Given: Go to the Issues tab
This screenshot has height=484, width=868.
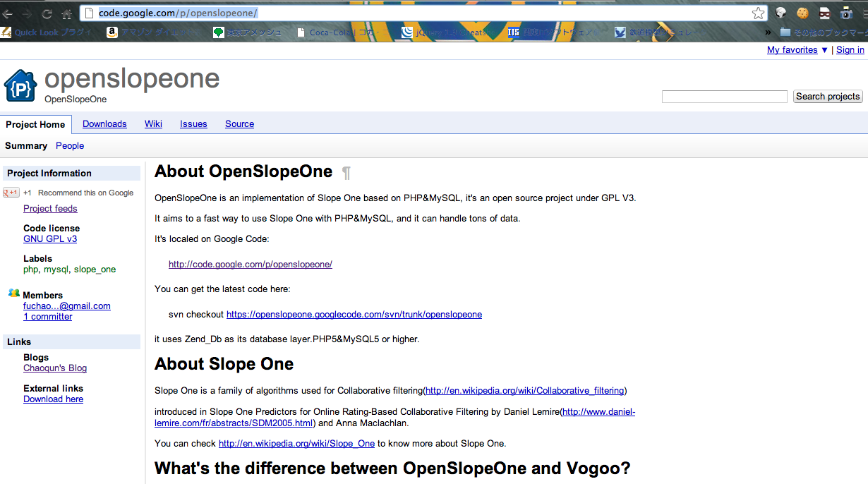Looking at the screenshot, I should [x=193, y=124].
